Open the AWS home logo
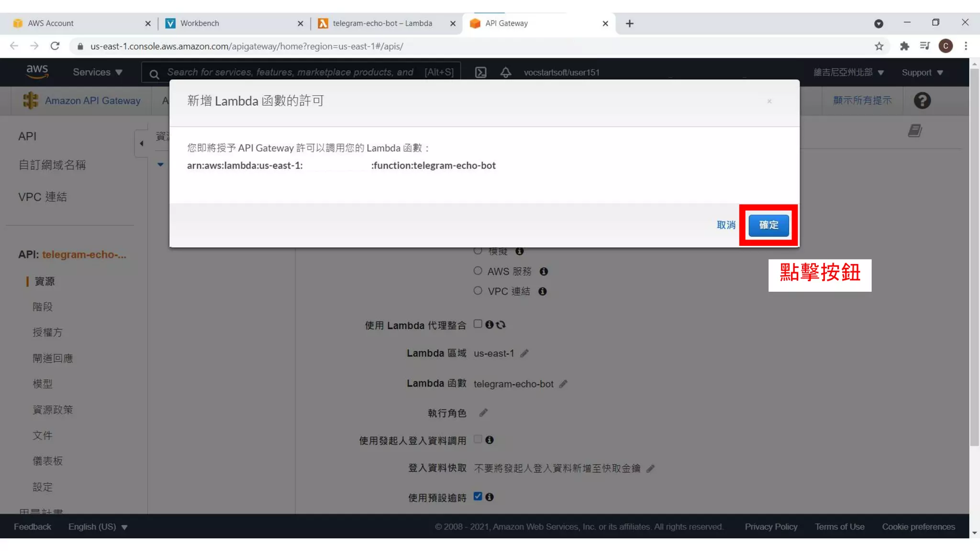980x551 pixels. click(37, 72)
